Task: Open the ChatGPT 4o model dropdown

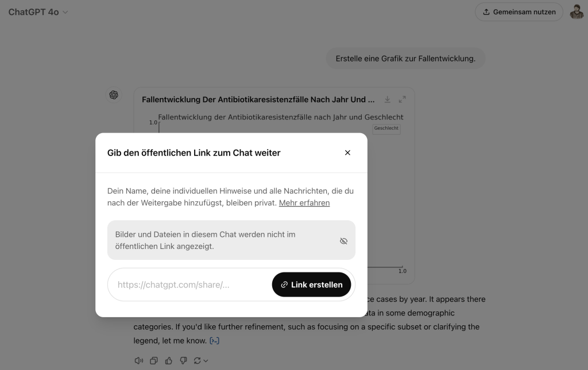Action: point(38,12)
